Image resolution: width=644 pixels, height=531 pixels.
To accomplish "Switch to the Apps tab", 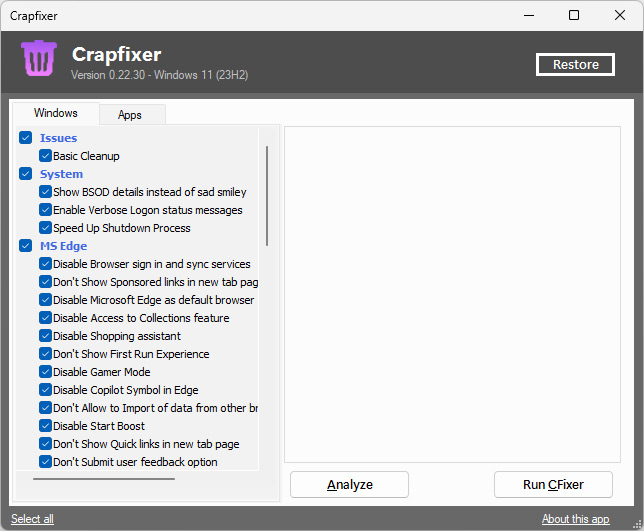I will pyautogui.click(x=130, y=115).
